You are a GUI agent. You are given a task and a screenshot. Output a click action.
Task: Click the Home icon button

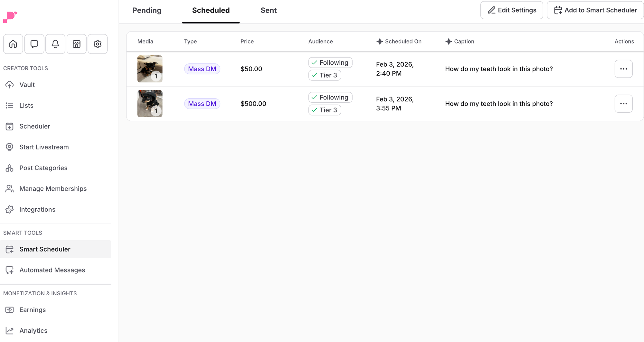[13, 44]
